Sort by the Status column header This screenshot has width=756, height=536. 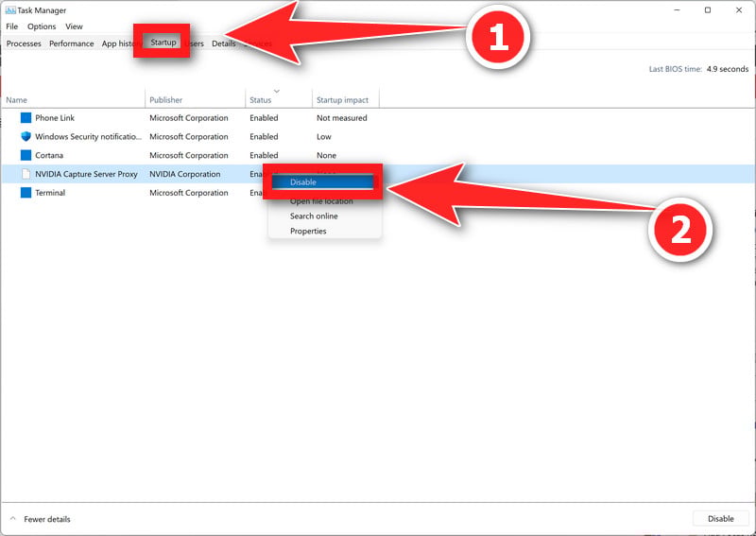click(261, 100)
